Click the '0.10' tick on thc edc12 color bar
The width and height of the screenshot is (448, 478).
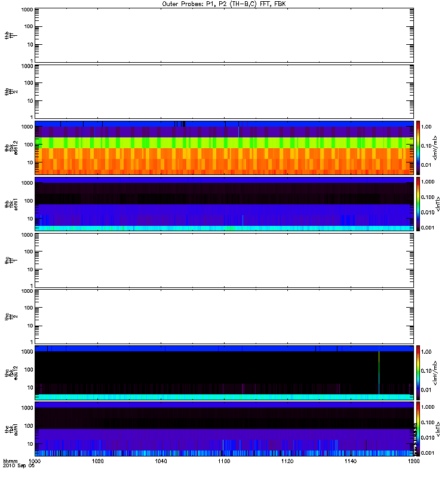point(426,370)
